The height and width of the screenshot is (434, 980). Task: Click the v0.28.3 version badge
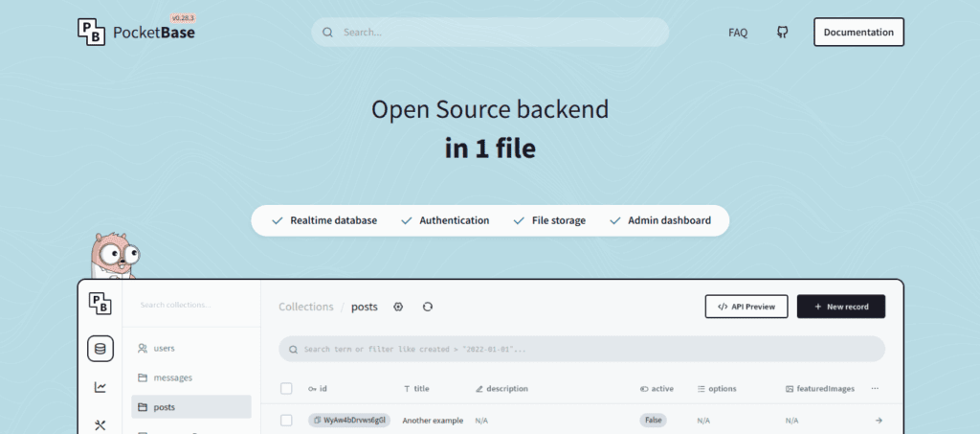tap(184, 18)
